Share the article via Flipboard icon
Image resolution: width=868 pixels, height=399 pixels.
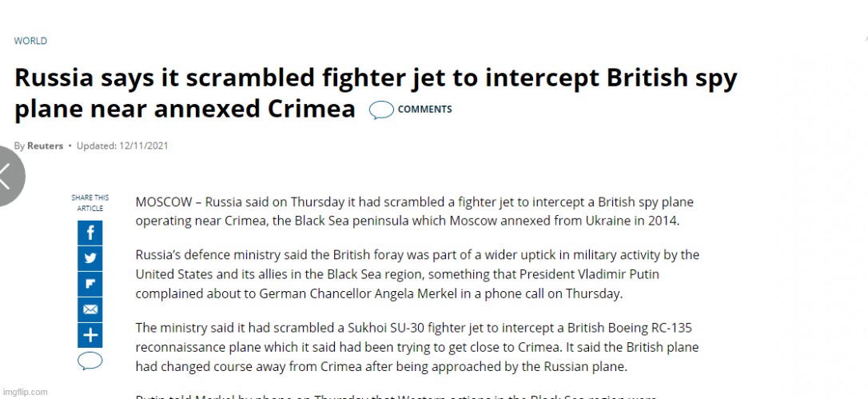tap(90, 284)
